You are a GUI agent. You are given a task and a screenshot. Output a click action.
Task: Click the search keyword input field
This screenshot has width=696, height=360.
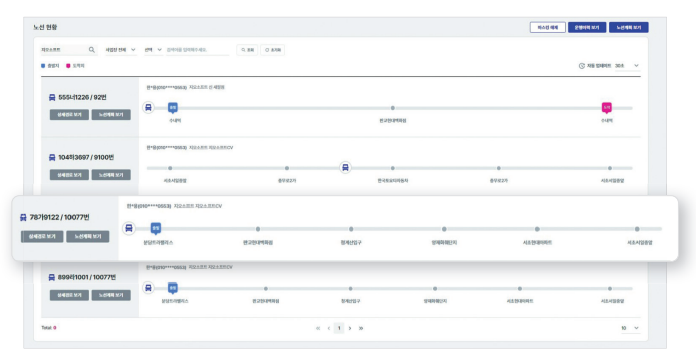[x=198, y=50]
